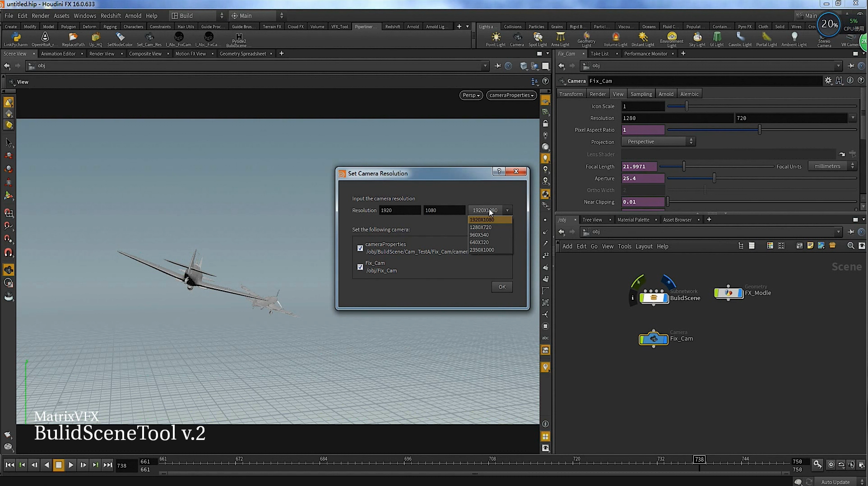868x486 pixels.
Task: Click the Focal Length value field
Action: [639, 167]
